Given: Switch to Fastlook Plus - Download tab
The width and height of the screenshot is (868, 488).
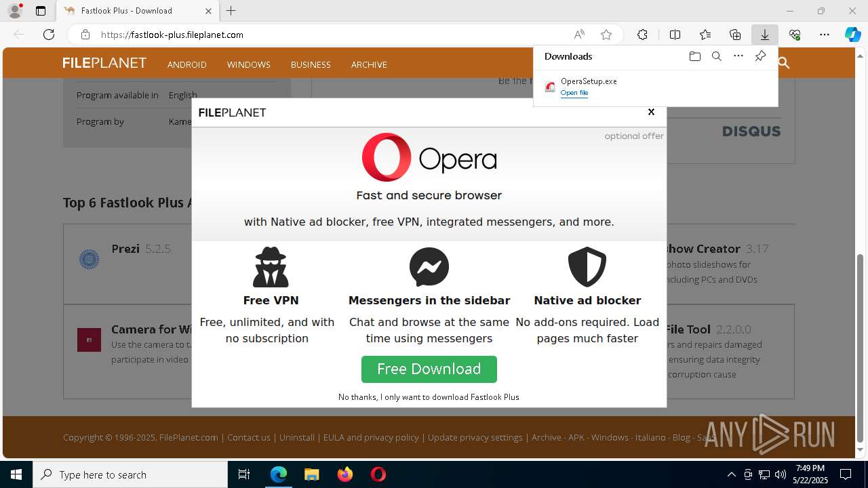Looking at the screenshot, I should [x=136, y=11].
